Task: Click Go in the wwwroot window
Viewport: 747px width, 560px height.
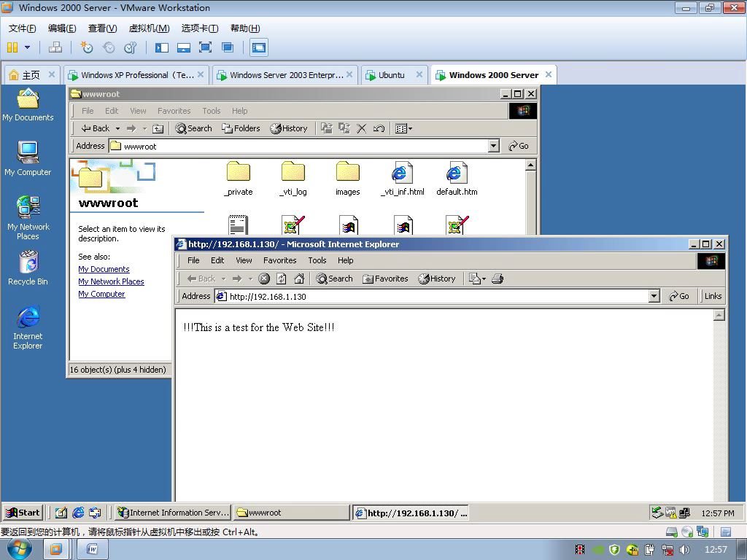Action: tap(519, 146)
